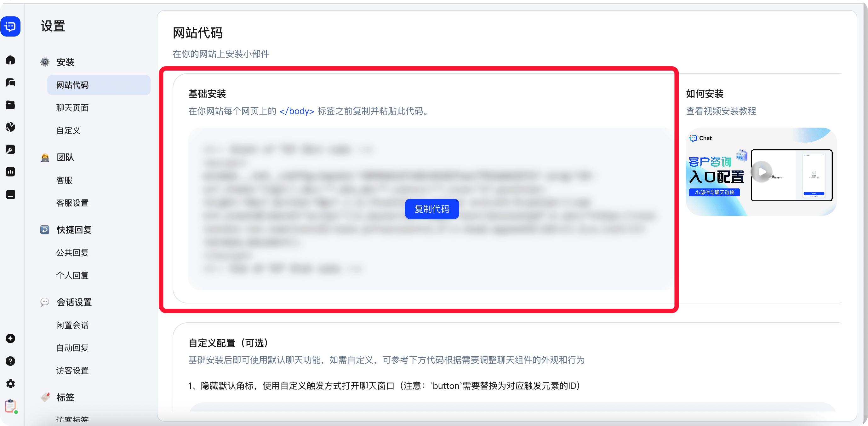
Task: Open 公共回复 under 快捷回复
Action: click(72, 252)
